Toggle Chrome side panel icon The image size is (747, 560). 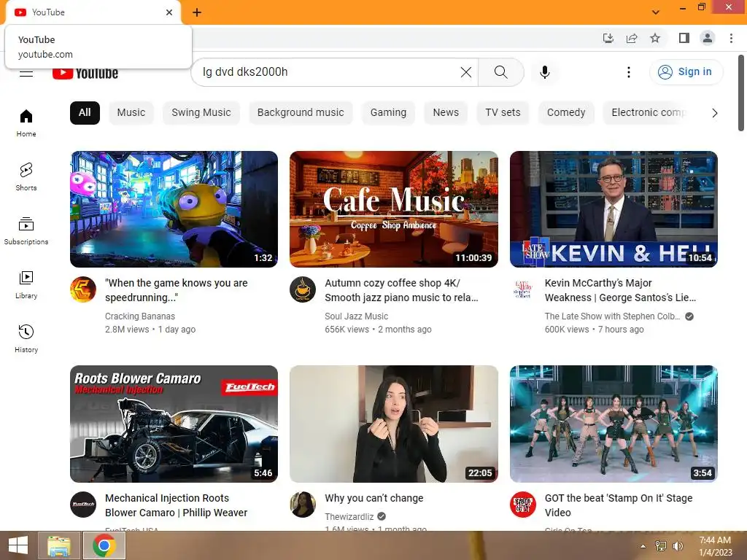point(684,38)
